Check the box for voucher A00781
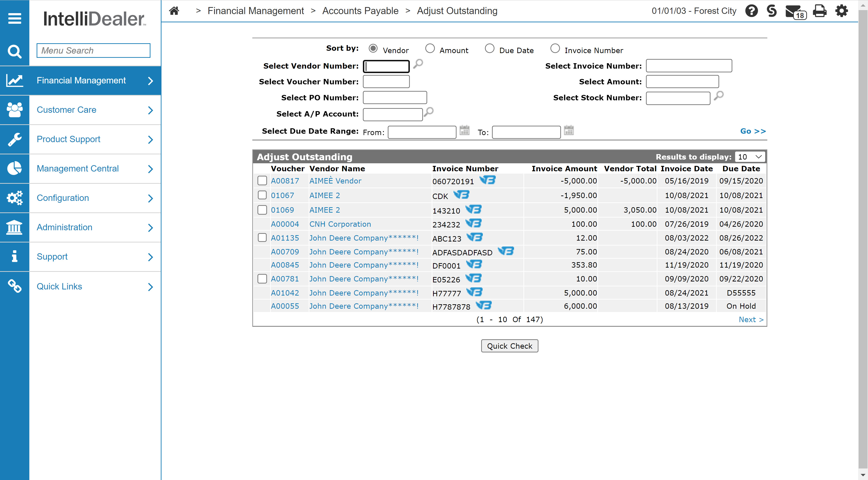The height and width of the screenshot is (480, 868). tap(262, 279)
